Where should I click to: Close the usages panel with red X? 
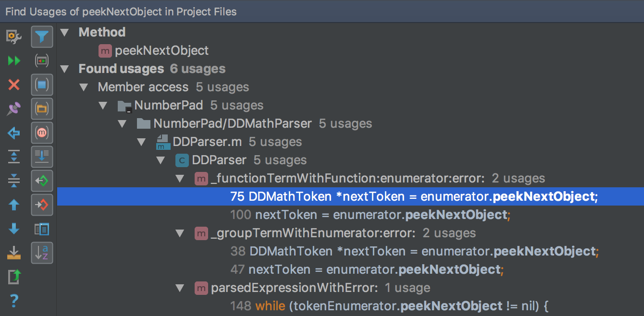[14, 85]
